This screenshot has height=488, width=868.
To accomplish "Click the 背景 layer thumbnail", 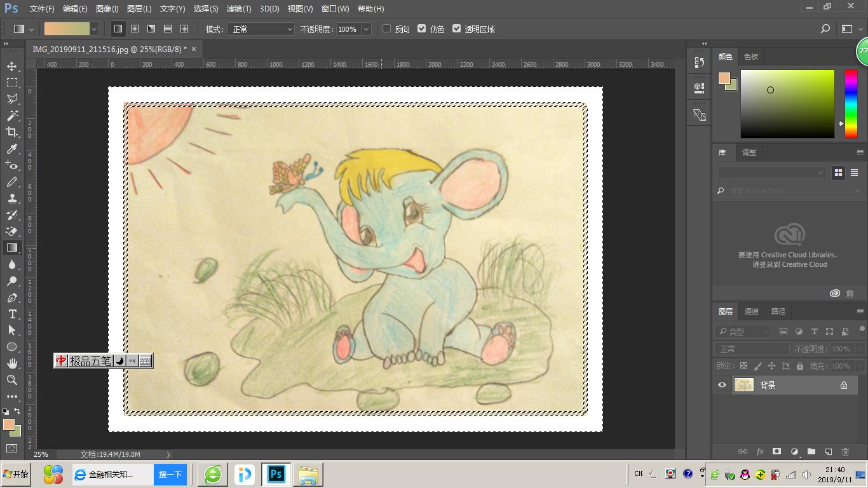I will point(743,385).
